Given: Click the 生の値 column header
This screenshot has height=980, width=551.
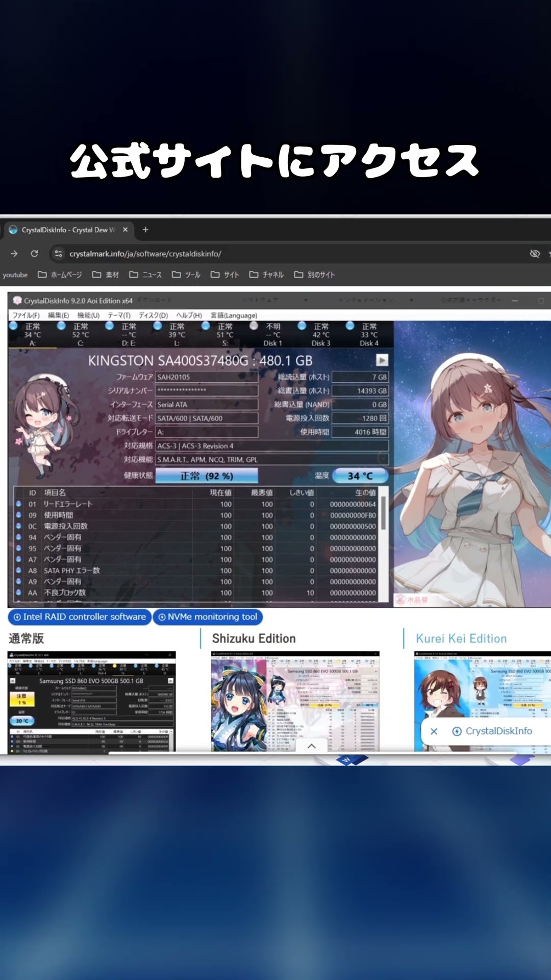Looking at the screenshot, I should point(365,493).
